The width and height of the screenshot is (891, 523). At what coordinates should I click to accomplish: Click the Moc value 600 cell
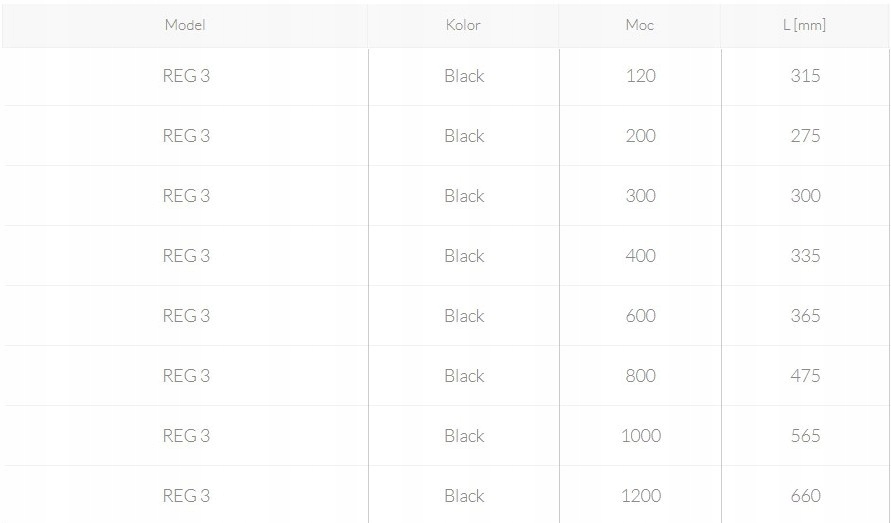(640, 316)
